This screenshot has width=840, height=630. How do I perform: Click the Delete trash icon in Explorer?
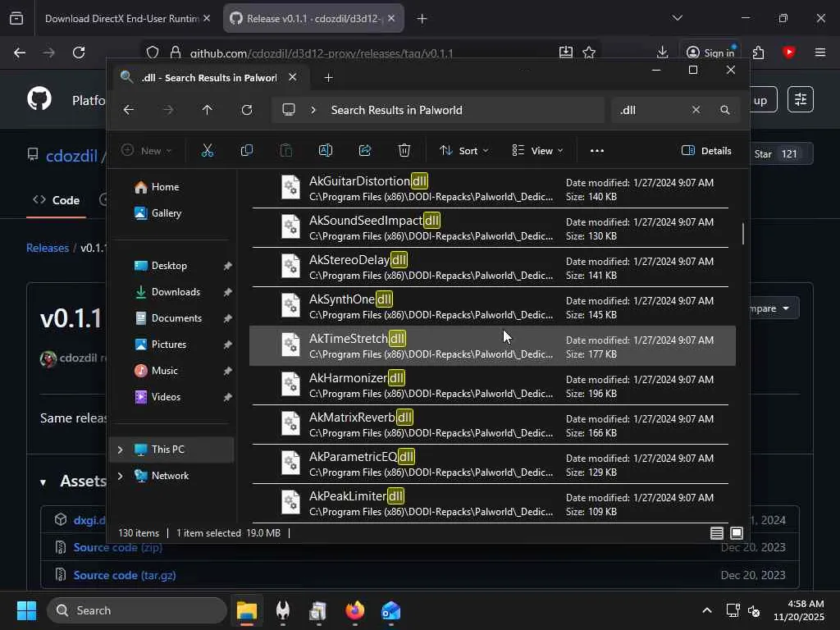404,151
